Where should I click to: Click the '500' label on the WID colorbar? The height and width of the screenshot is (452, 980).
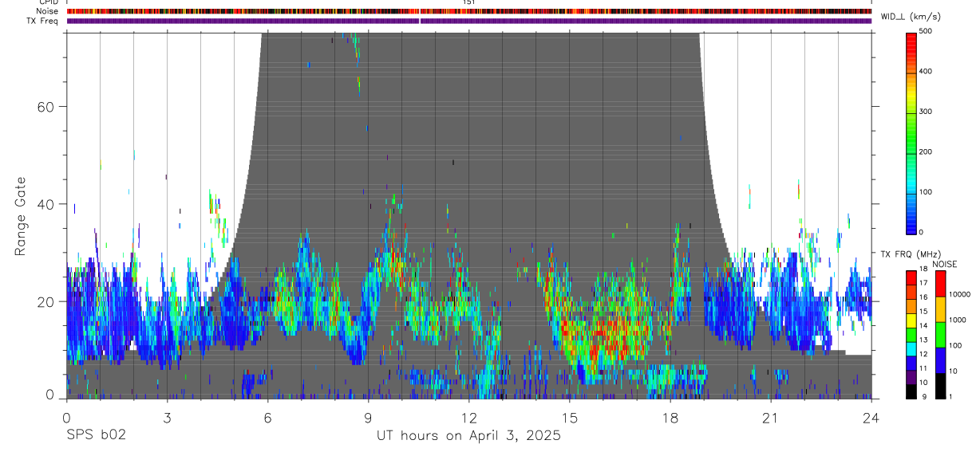tap(926, 31)
